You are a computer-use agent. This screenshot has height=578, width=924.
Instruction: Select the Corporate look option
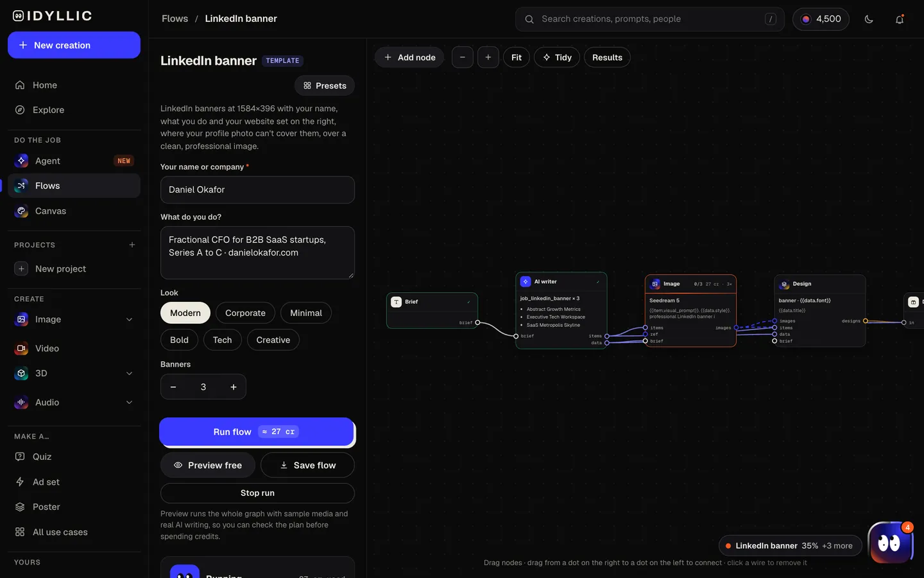pos(245,313)
